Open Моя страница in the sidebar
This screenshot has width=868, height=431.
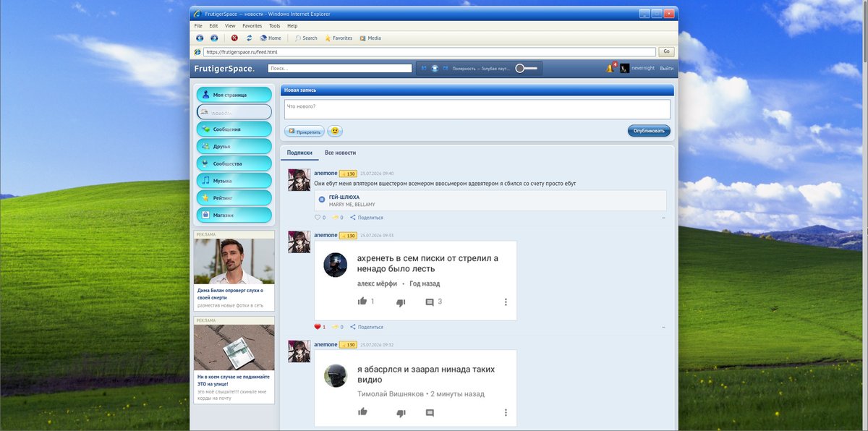pos(234,95)
